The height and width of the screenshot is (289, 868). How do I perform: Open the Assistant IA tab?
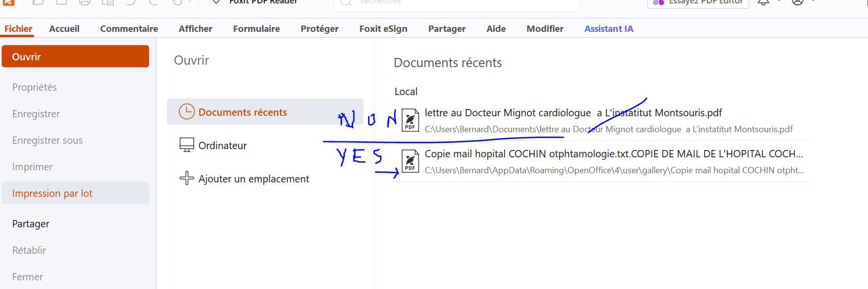tap(609, 28)
